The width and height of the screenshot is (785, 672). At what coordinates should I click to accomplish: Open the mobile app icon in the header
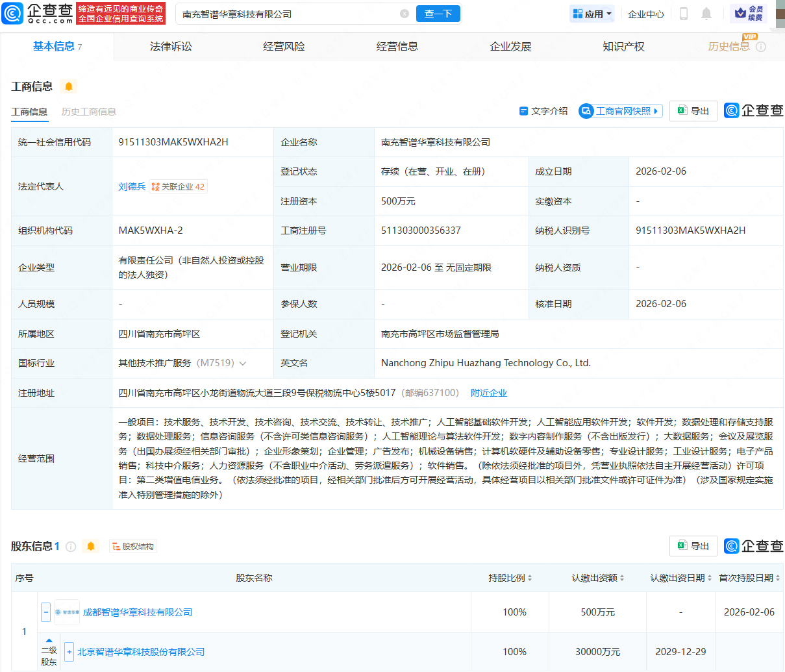[683, 13]
